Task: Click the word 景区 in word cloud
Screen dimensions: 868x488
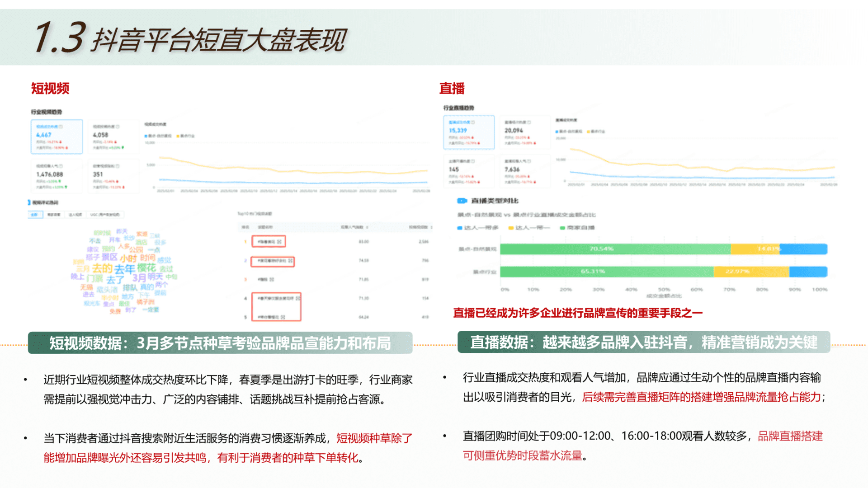Action: pyautogui.click(x=109, y=257)
